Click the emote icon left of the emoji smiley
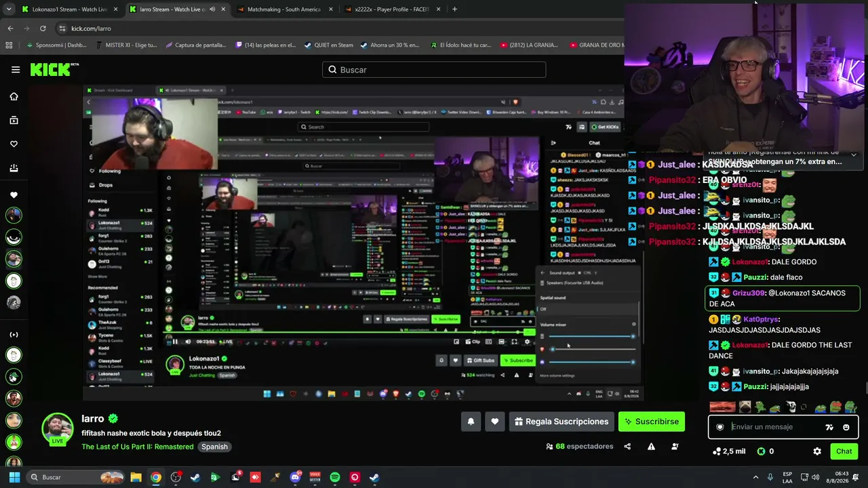Image resolution: width=868 pixels, height=488 pixels. click(x=829, y=427)
